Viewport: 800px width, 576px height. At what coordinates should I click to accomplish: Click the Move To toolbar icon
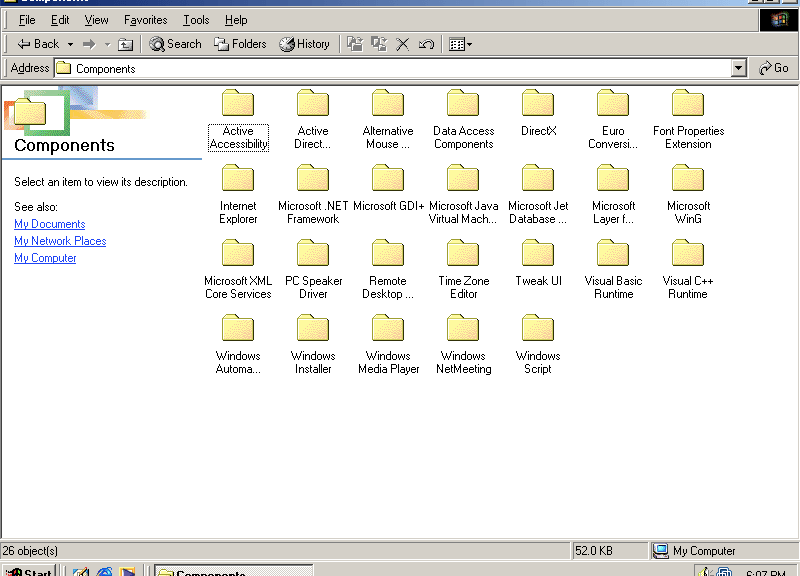(x=355, y=44)
